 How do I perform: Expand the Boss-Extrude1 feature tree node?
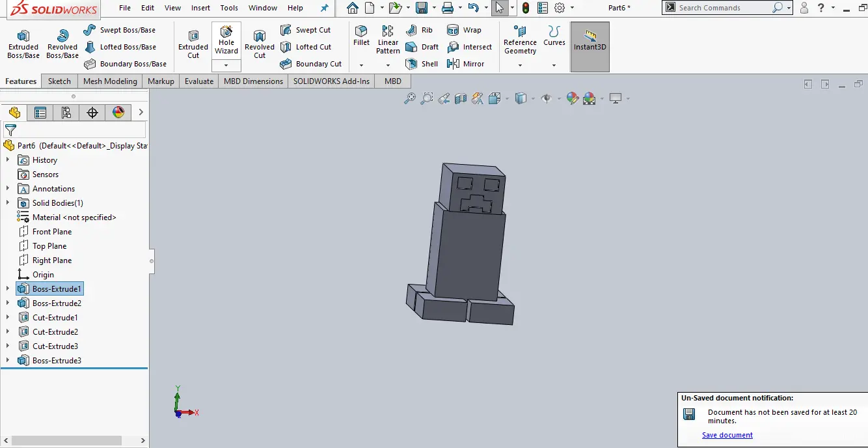pos(8,289)
